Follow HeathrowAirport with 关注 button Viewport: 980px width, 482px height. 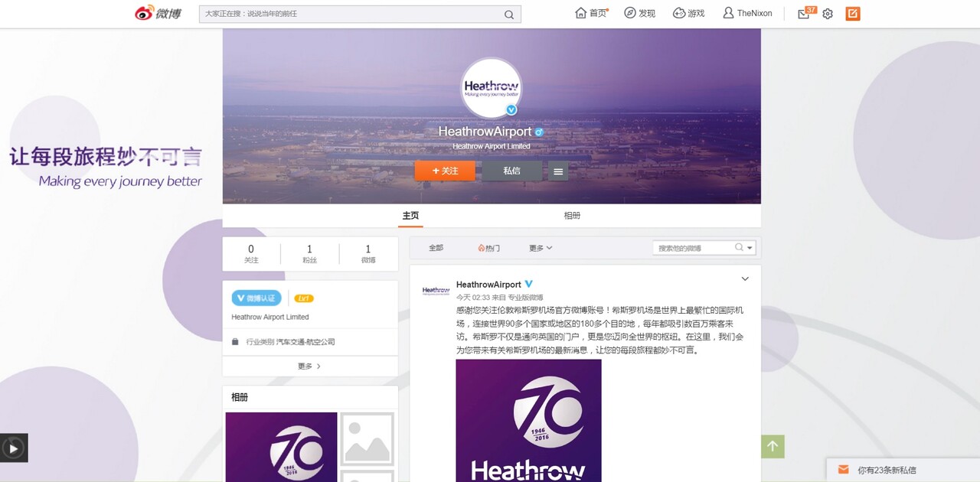(x=445, y=171)
